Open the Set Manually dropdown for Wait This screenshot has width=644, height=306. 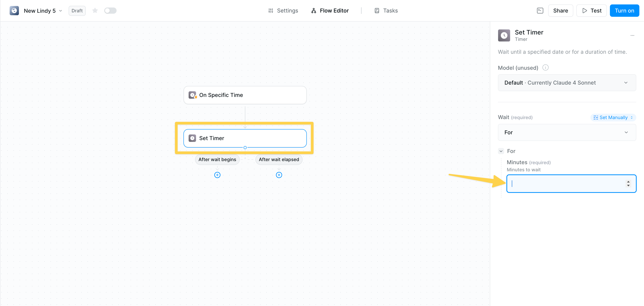(x=613, y=117)
